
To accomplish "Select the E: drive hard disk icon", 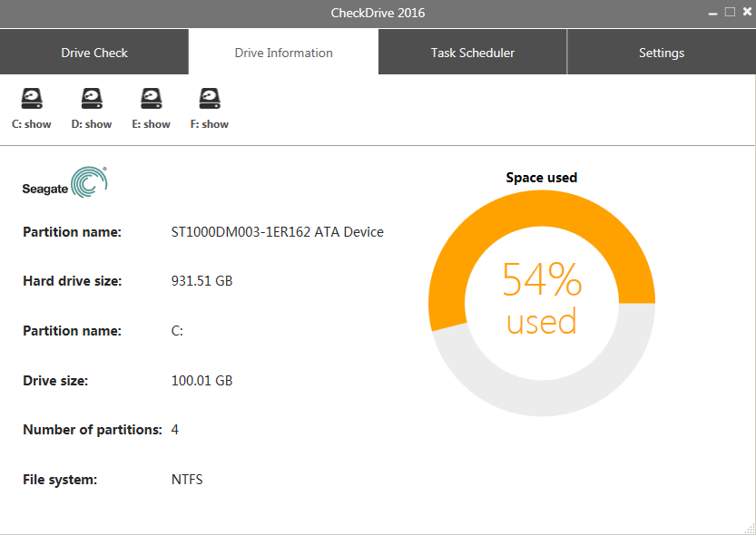I will [151, 98].
